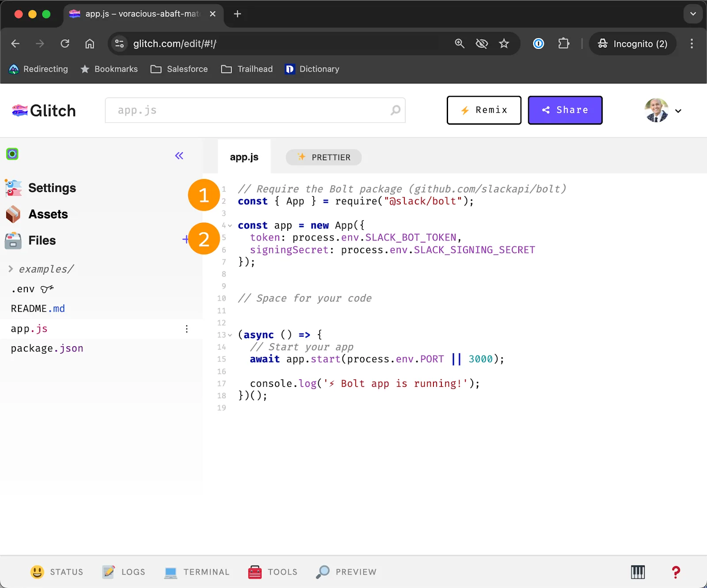Open the Logs panel

(124, 572)
